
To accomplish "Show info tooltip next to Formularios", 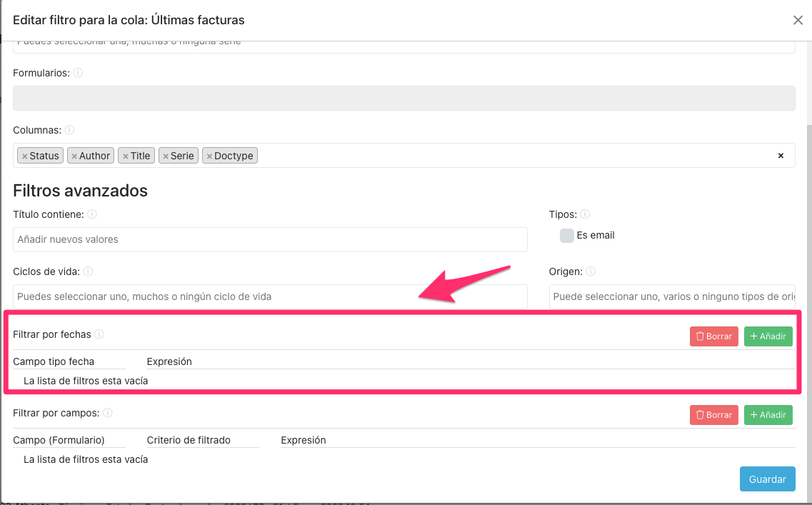I will (79, 73).
